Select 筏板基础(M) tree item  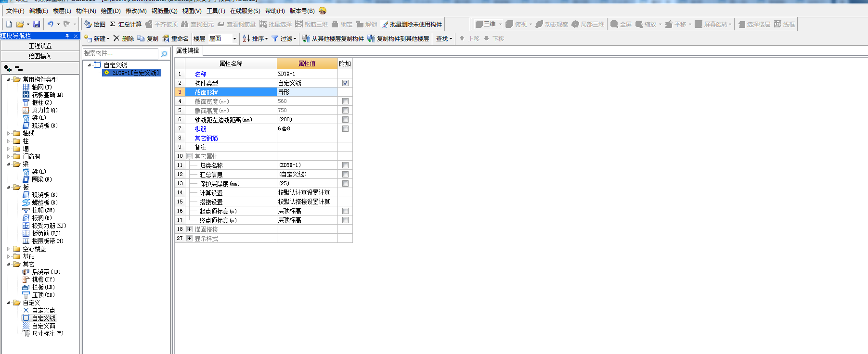[48, 95]
